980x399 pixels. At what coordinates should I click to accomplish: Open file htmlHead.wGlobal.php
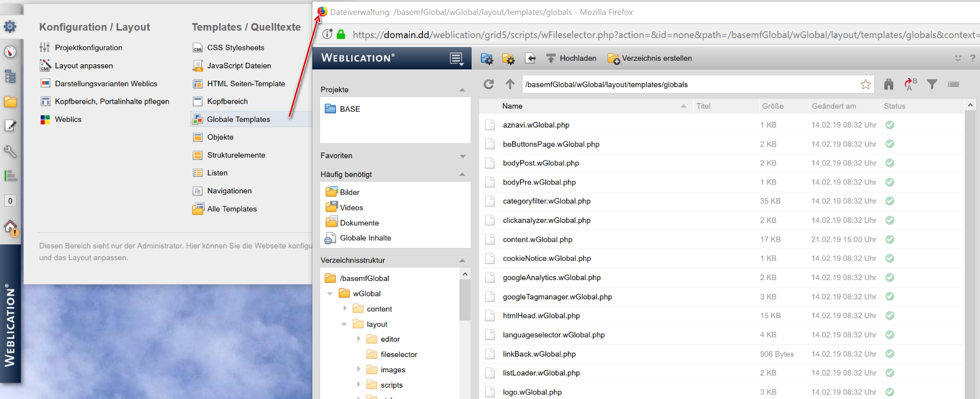click(x=541, y=316)
